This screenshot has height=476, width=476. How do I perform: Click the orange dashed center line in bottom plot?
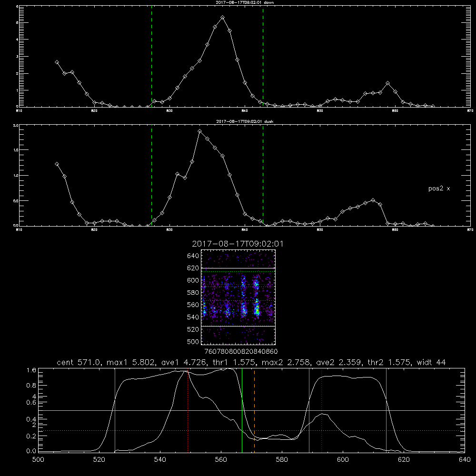254,410
